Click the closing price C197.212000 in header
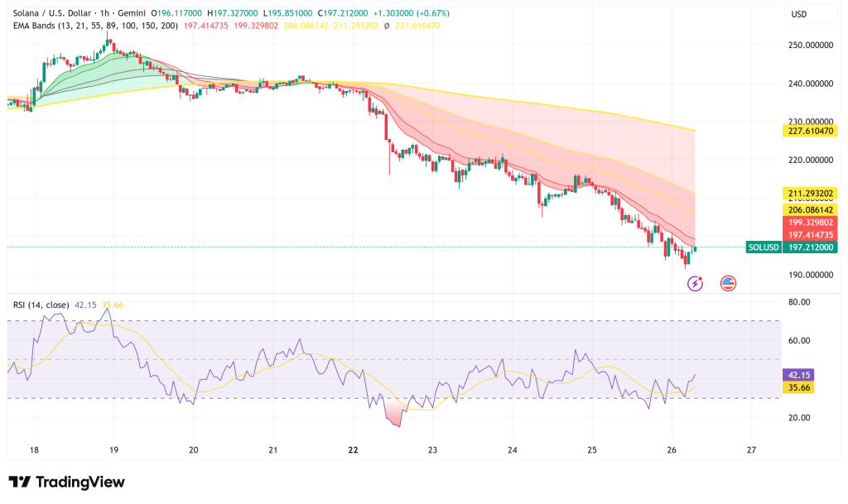This screenshot has width=848, height=504. (343, 13)
